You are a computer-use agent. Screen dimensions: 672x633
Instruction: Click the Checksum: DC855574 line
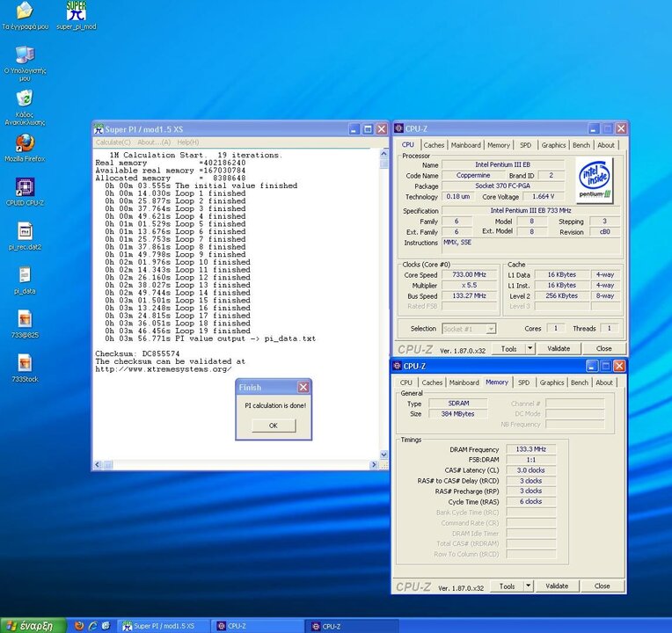pos(137,353)
